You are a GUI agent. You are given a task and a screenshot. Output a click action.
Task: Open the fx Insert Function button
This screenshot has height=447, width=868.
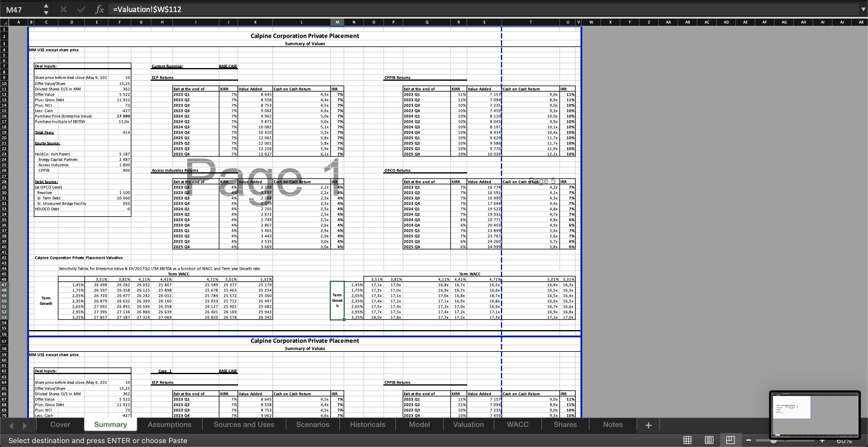click(x=99, y=9)
